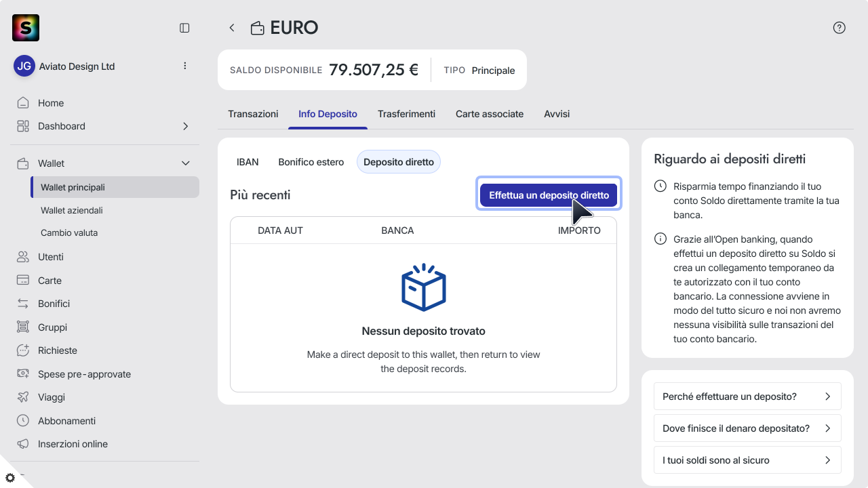Open the Bonifici menu label

[54, 304]
